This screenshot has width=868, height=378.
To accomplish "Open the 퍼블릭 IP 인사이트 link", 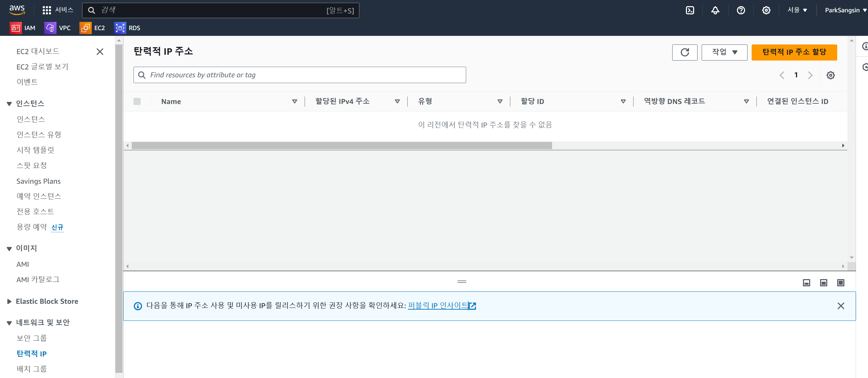I will (438, 305).
